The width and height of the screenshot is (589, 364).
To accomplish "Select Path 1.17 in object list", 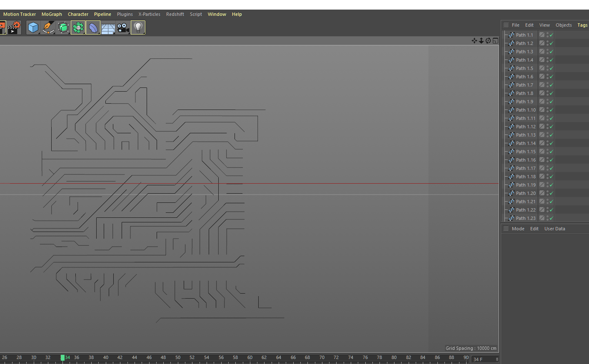I will click(x=526, y=168).
